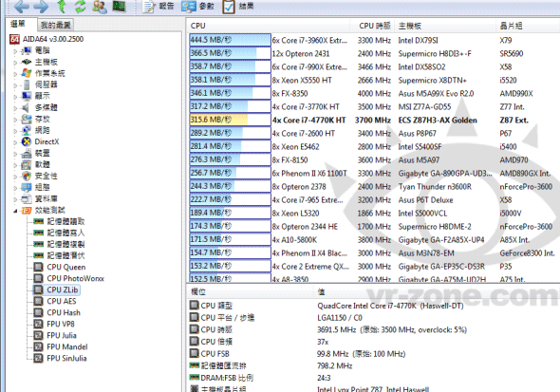Collapse the 效能測試 benchmark node arrow
Viewport: 560px width, 392px height.
click(15, 211)
